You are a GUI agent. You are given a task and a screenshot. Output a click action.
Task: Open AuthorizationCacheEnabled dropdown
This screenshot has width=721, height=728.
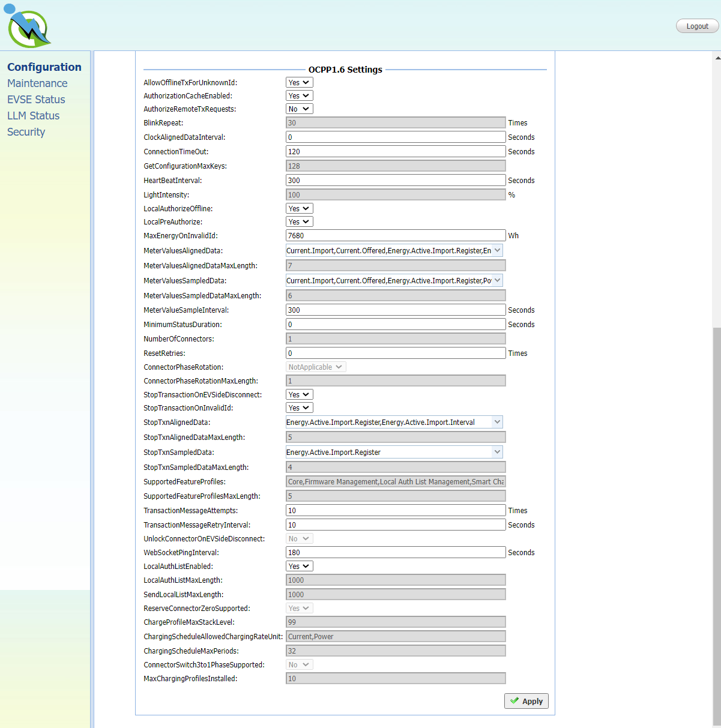300,96
